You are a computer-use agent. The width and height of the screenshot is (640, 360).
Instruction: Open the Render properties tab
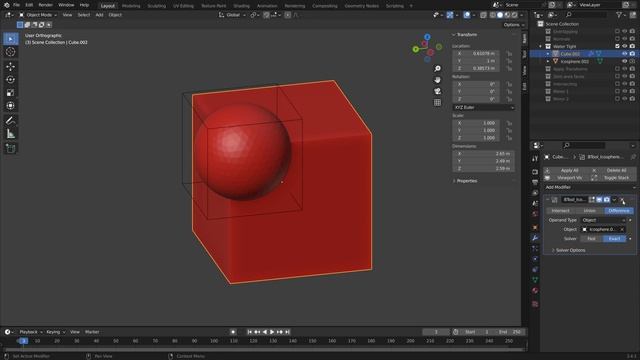[535, 172]
